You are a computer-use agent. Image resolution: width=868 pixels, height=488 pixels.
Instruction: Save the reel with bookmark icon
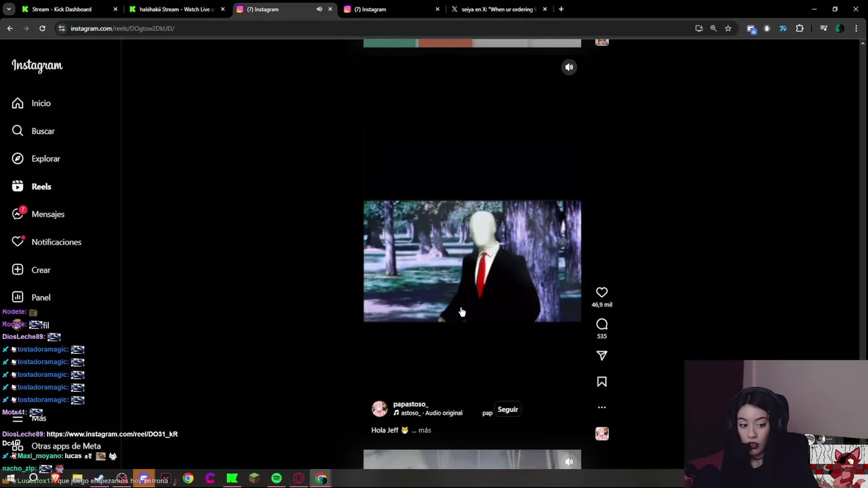601,382
